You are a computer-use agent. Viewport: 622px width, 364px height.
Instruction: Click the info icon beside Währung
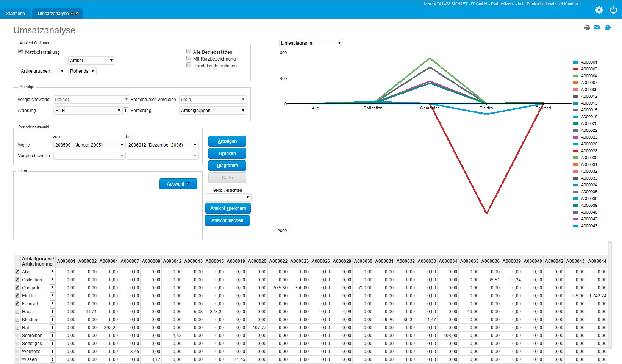pyautogui.click(x=125, y=111)
